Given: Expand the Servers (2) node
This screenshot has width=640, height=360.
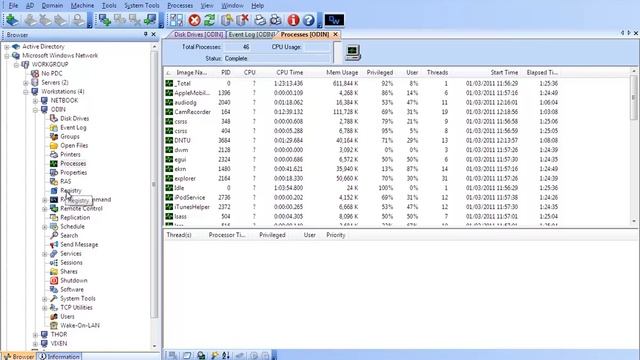Looking at the screenshot, I should (26, 82).
